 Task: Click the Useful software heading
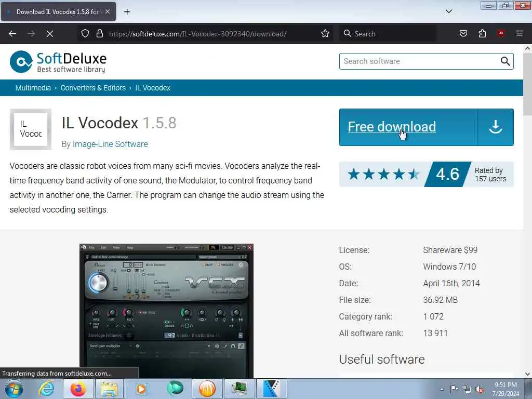(x=382, y=360)
